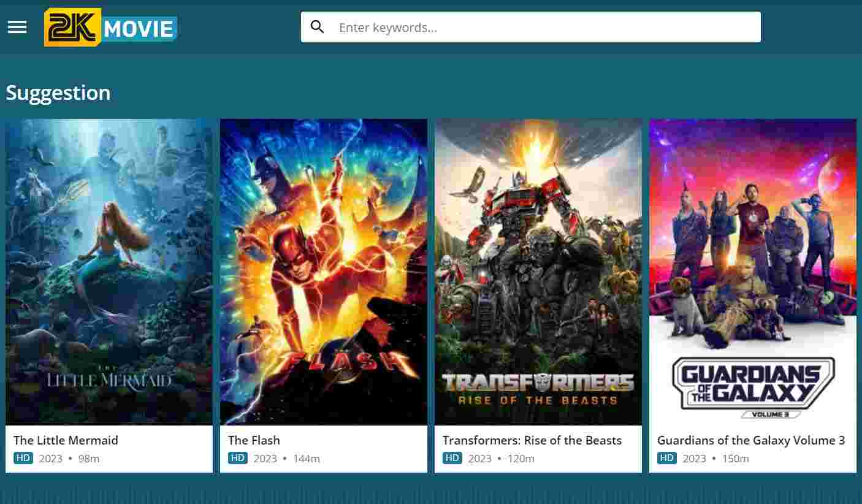This screenshot has height=504, width=862.
Task: Click the 2023 year under Transformers
Action: click(x=480, y=459)
